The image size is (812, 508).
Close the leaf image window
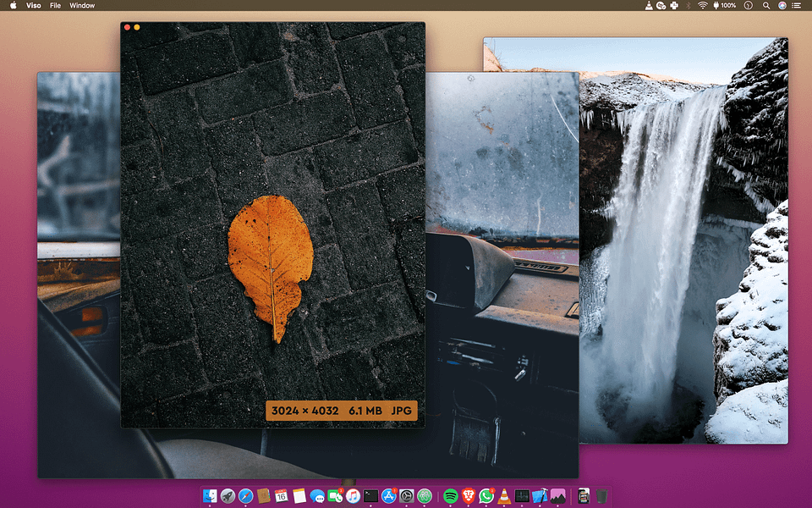[x=128, y=27]
